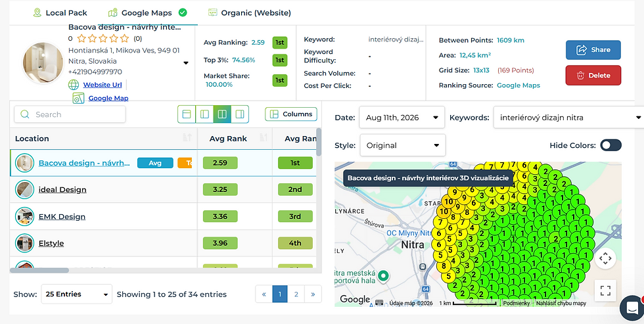This screenshot has height=324, width=644.
Task: Open the Bacova design competitor row link
Action: tap(84, 163)
